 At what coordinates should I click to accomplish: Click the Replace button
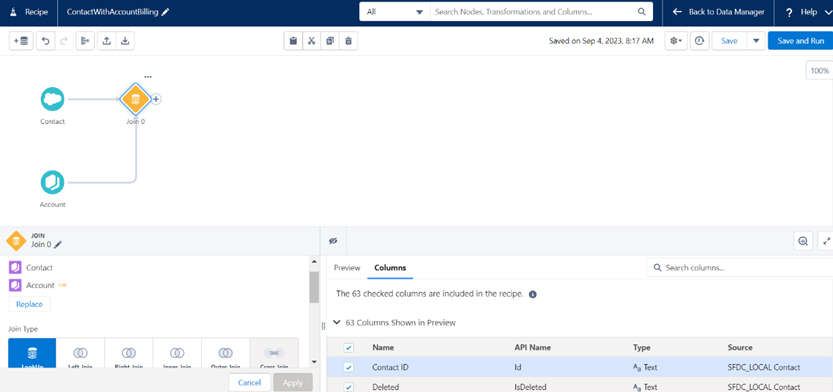29,304
